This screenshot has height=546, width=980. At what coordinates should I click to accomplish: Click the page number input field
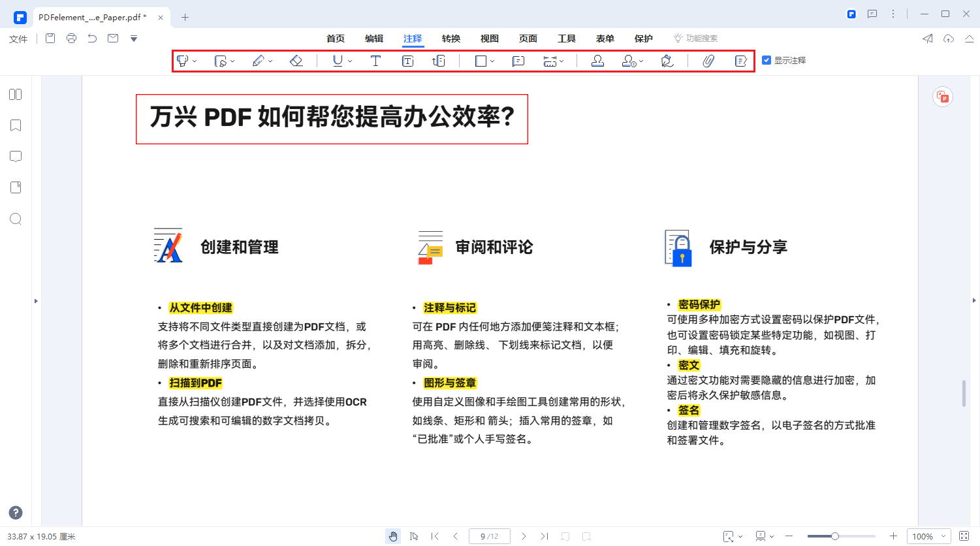[x=489, y=536]
